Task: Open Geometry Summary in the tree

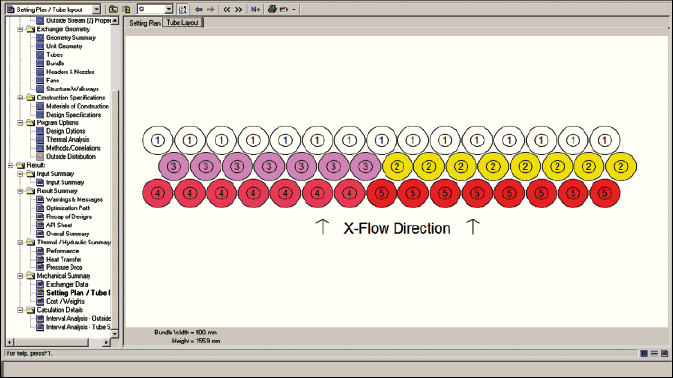Action: click(71, 38)
